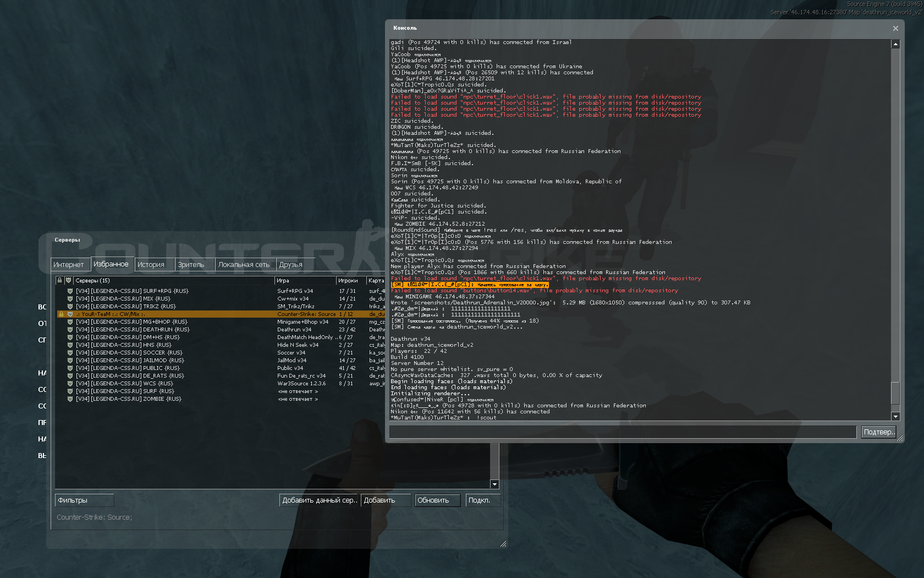Click the VAC shield column header icon
The image size is (924, 578).
68,280
